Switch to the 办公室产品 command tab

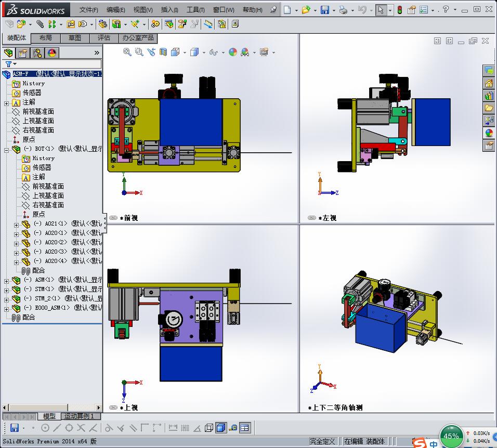[x=138, y=38]
